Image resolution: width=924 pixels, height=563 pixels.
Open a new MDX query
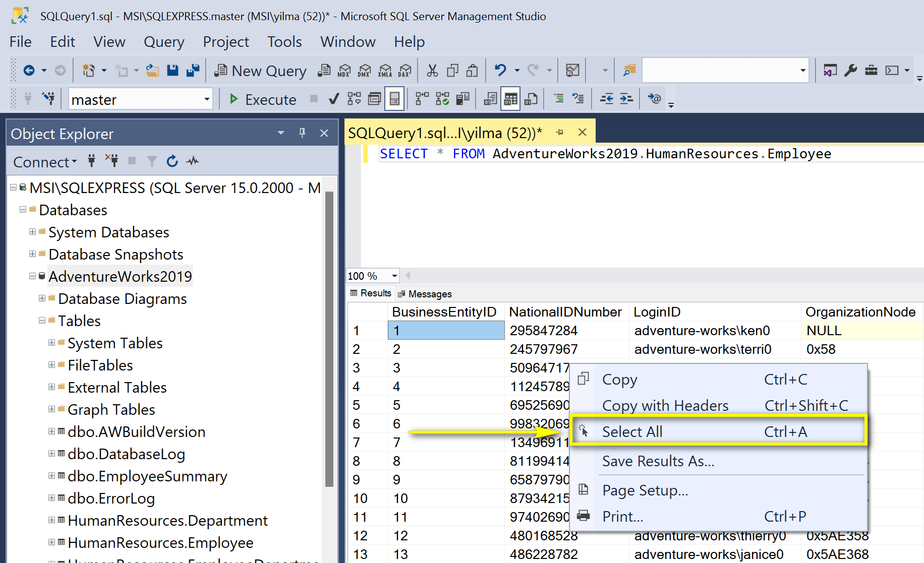pos(344,71)
